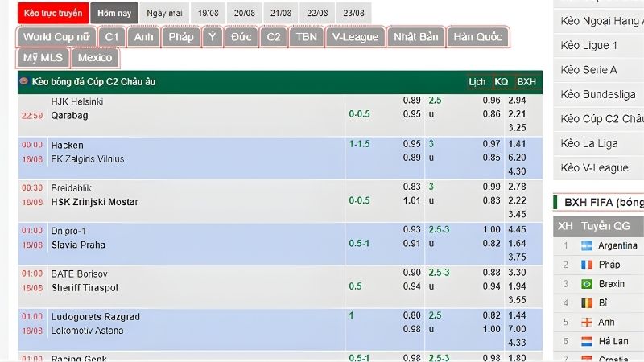
Task: Click the Pháp league filter button
Action: (x=180, y=37)
